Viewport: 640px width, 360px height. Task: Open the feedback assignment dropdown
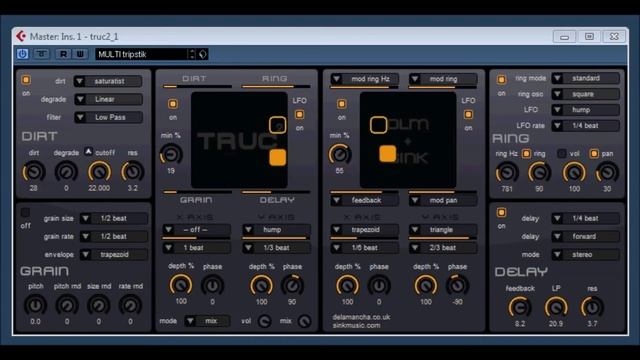[x=364, y=200]
